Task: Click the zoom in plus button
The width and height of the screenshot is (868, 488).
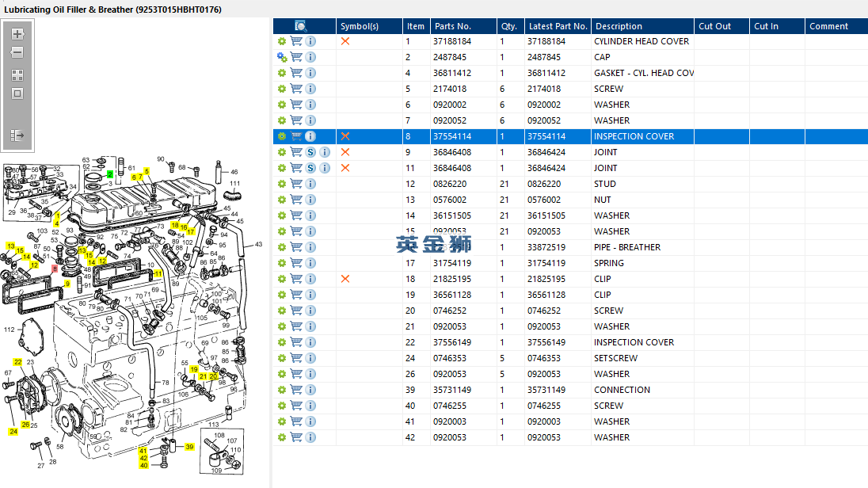Action: click(x=17, y=34)
